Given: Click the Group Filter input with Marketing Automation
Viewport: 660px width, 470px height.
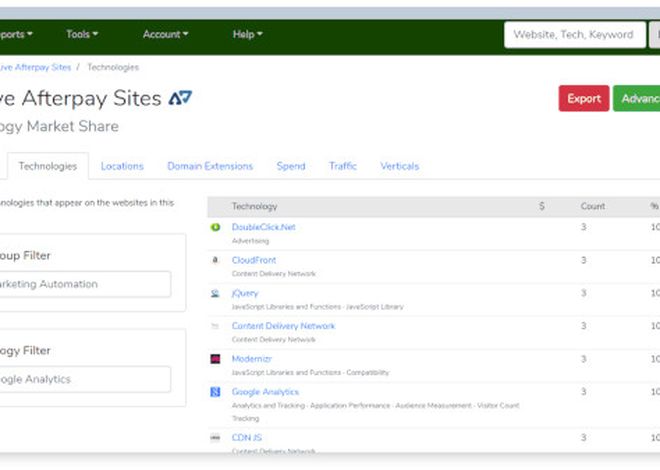Looking at the screenshot, I should (85, 284).
